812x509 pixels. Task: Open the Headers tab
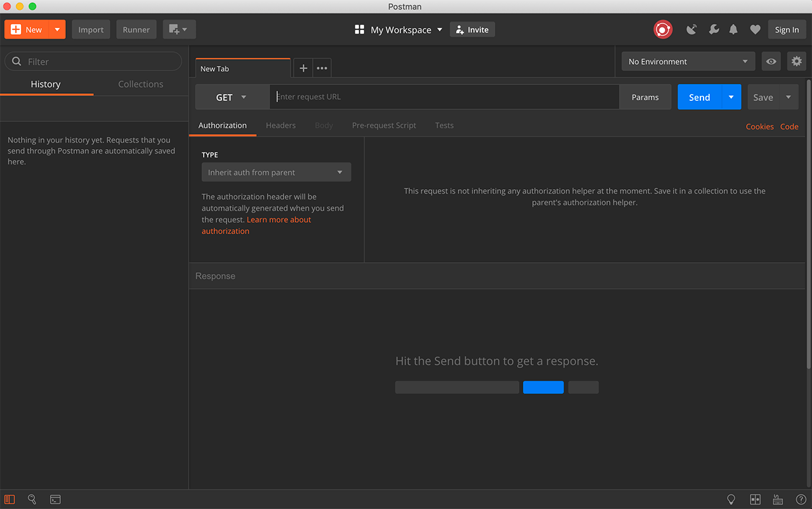280,125
